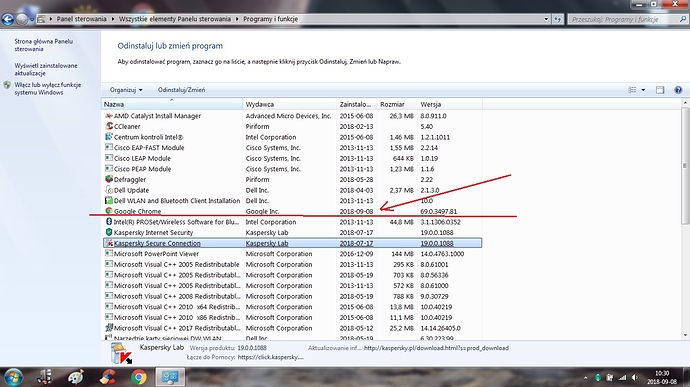690x387 pixels.
Task: Select Cisco LEAP Module icon
Action: [x=109, y=158]
